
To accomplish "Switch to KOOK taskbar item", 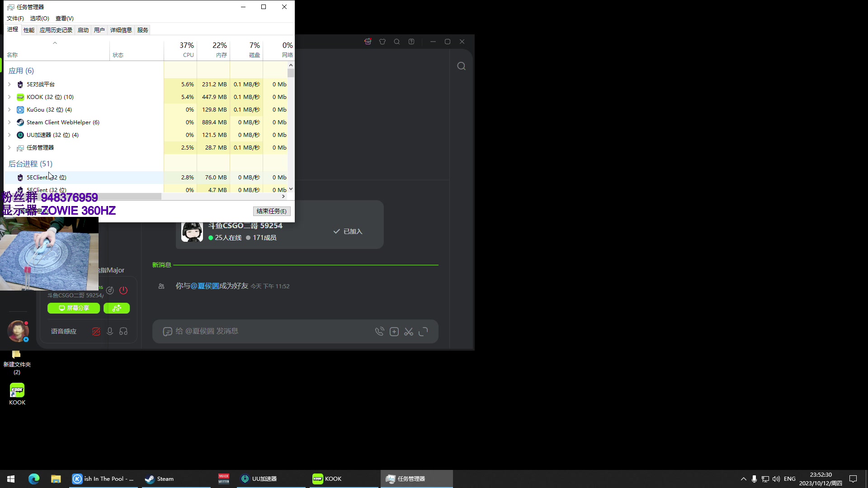I will [344, 479].
